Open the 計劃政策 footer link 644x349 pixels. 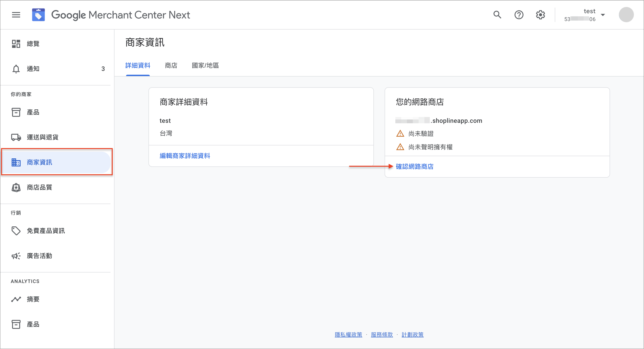click(413, 334)
